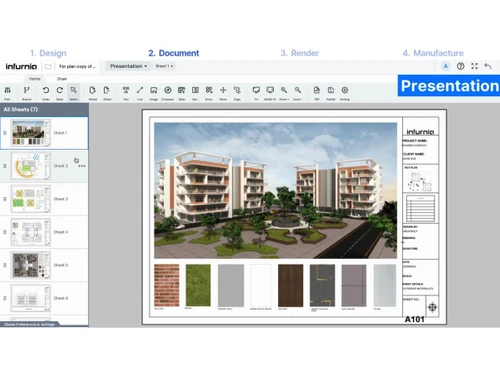Image resolution: width=500 pixels, height=375 pixels.
Task: Select the green grass material swatch
Action: tap(198, 285)
